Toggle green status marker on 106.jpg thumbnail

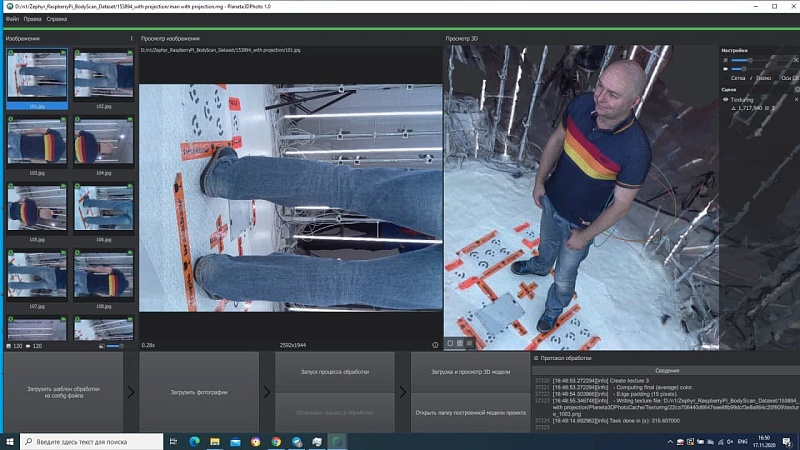(x=78, y=186)
